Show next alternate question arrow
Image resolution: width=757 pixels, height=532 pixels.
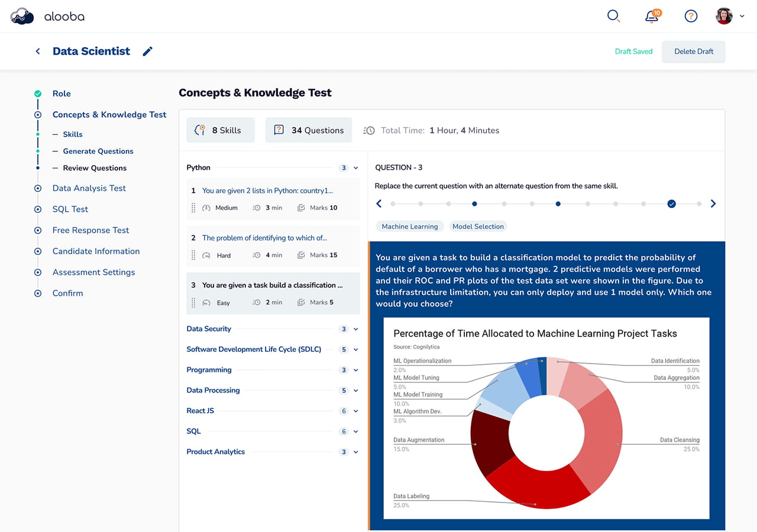coord(713,204)
